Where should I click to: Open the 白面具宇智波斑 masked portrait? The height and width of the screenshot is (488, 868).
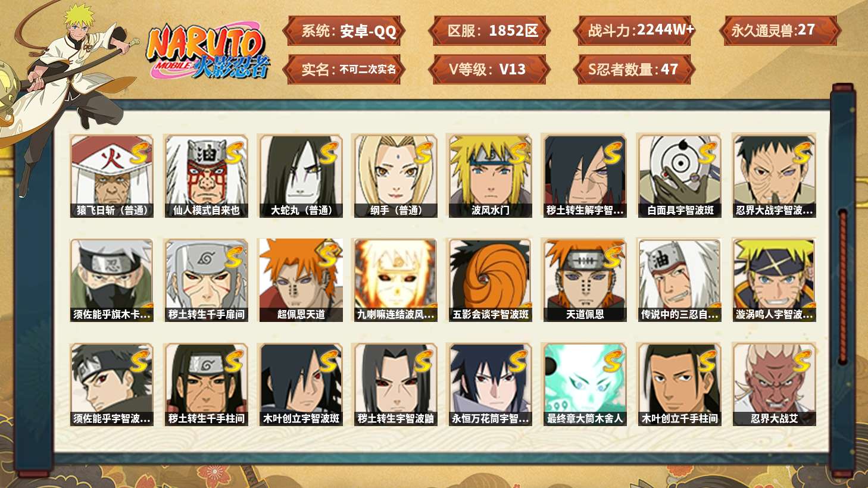(679, 176)
